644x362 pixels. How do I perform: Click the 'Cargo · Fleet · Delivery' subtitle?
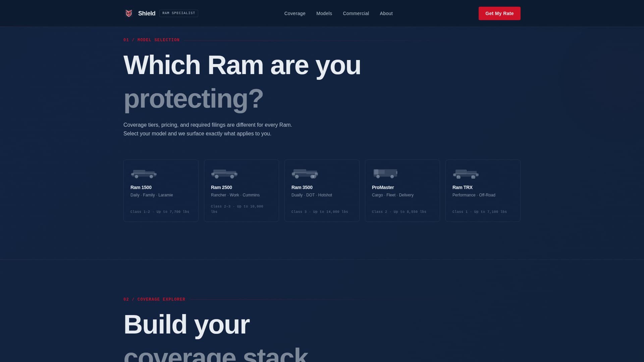coord(392,195)
